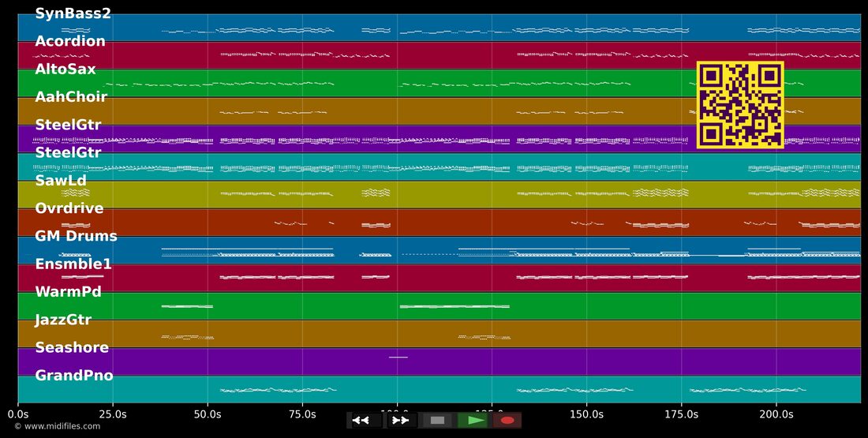The width and height of the screenshot is (868, 438).
Task: Click the 175.0s time axis label
Action: point(681,414)
